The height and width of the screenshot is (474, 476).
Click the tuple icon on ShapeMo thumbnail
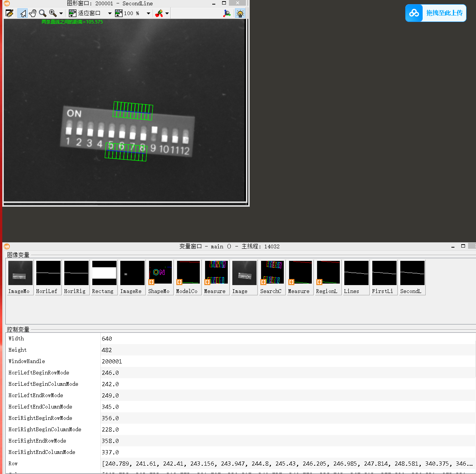tap(151, 282)
